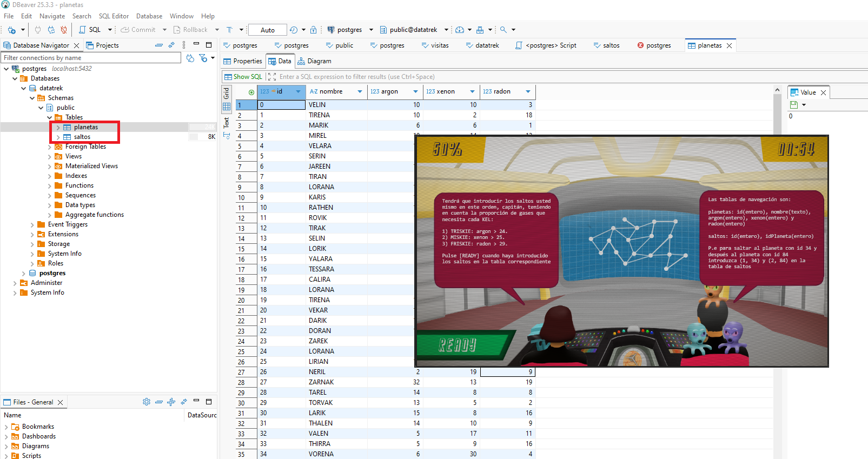Toggle link with editor in navigator
Viewport: 868px width, 459px height.
(x=171, y=45)
